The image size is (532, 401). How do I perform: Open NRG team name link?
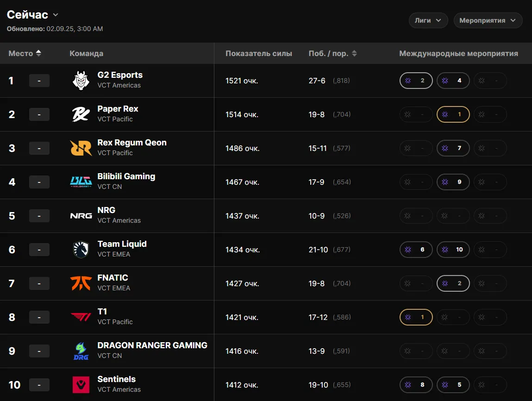click(x=106, y=210)
